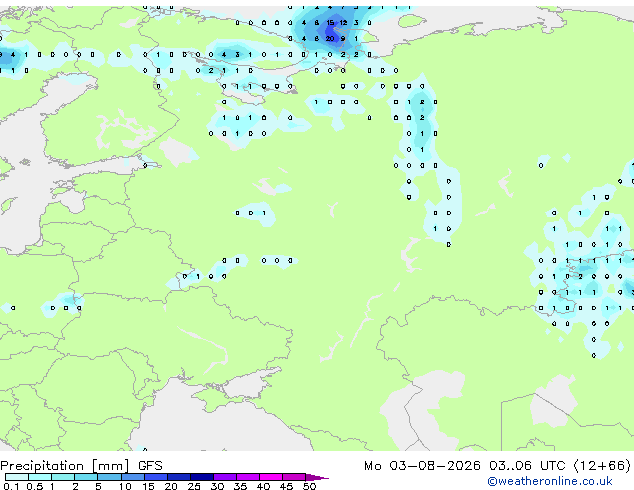Open the weatheronline.co.uk copyright link
Viewport: 634px width, 490px height.
pyautogui.click(x=550, y=481)
